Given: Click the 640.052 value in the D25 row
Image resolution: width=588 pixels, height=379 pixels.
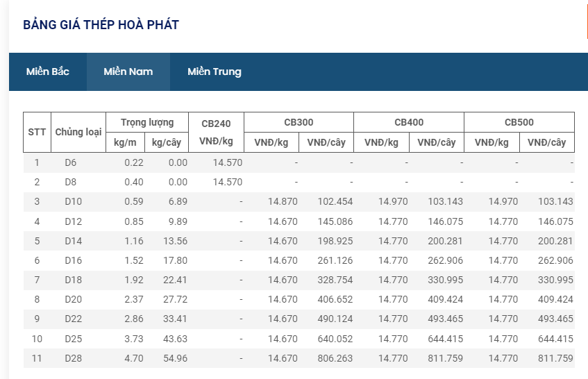Looking at the screenshot, I should pyautogui.click(x=335, y=339).
